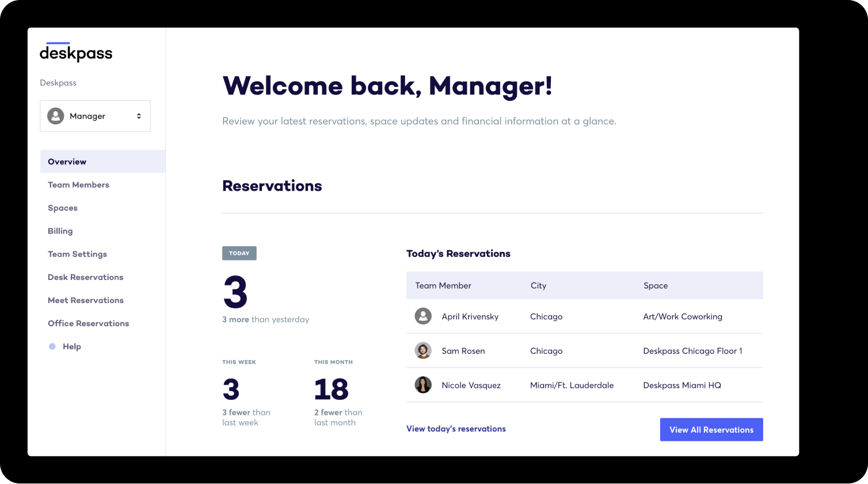Select Overview in the sidebar

(x=102, y=161)
